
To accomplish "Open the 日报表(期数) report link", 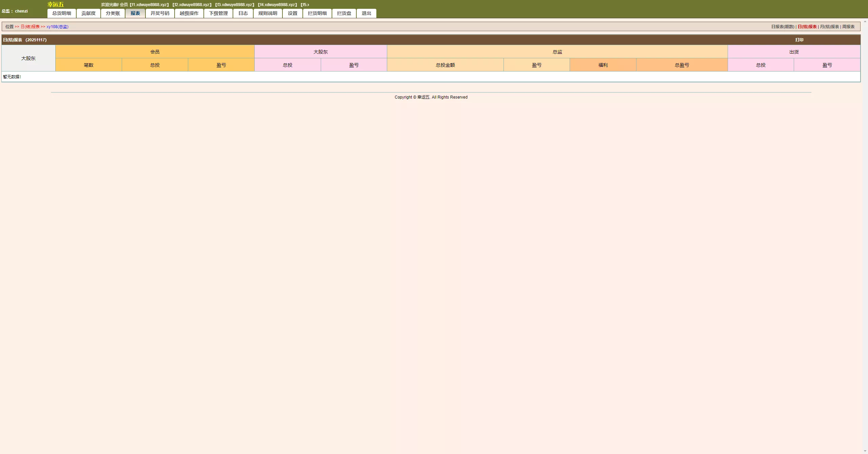I will [783, 27].
